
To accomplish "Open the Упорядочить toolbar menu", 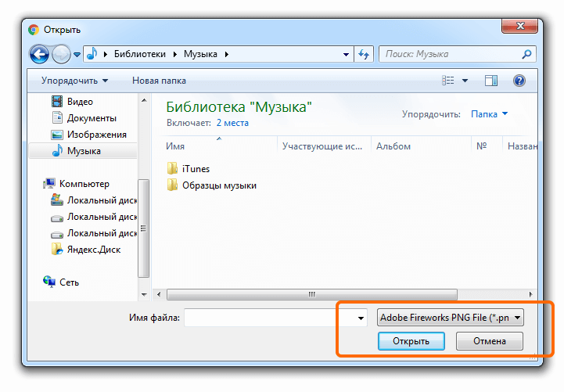I will (74, 81).
